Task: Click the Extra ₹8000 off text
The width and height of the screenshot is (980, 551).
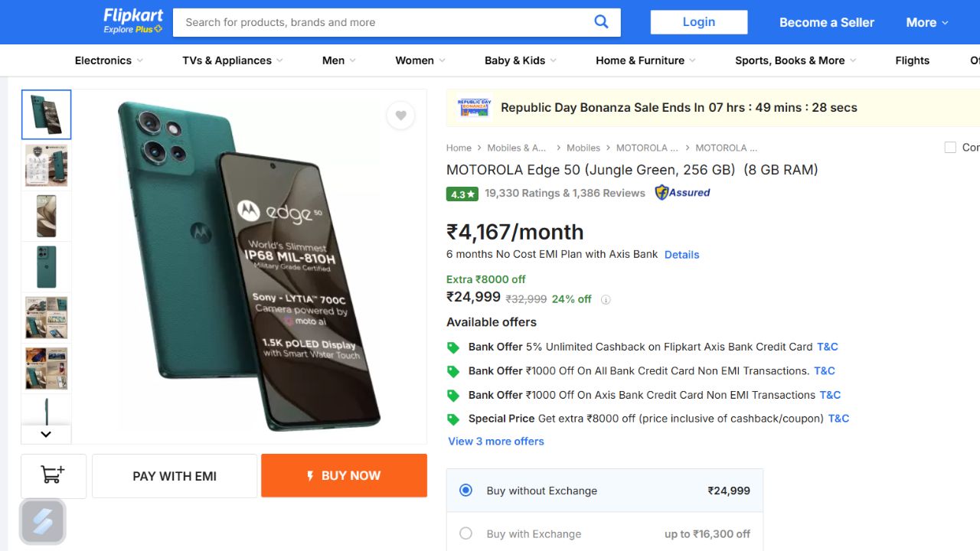Action: click(x=486, y=279)
